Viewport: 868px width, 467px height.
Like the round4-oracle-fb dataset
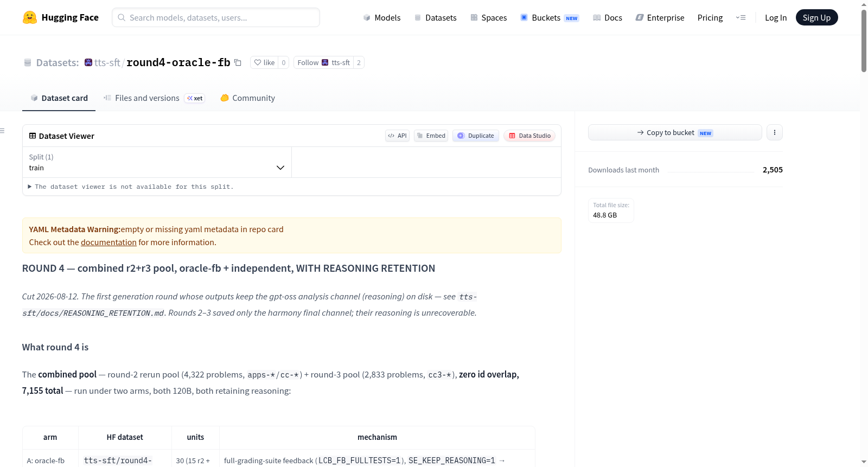point(264,62)
